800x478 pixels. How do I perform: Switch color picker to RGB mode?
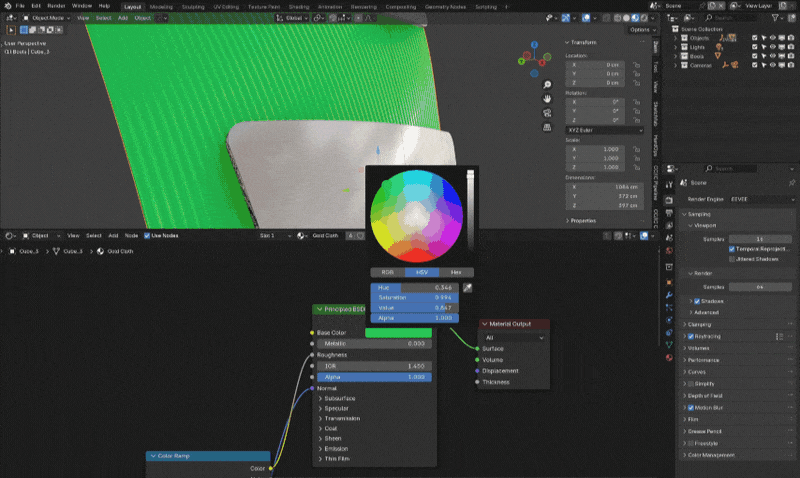click(386, 272)
